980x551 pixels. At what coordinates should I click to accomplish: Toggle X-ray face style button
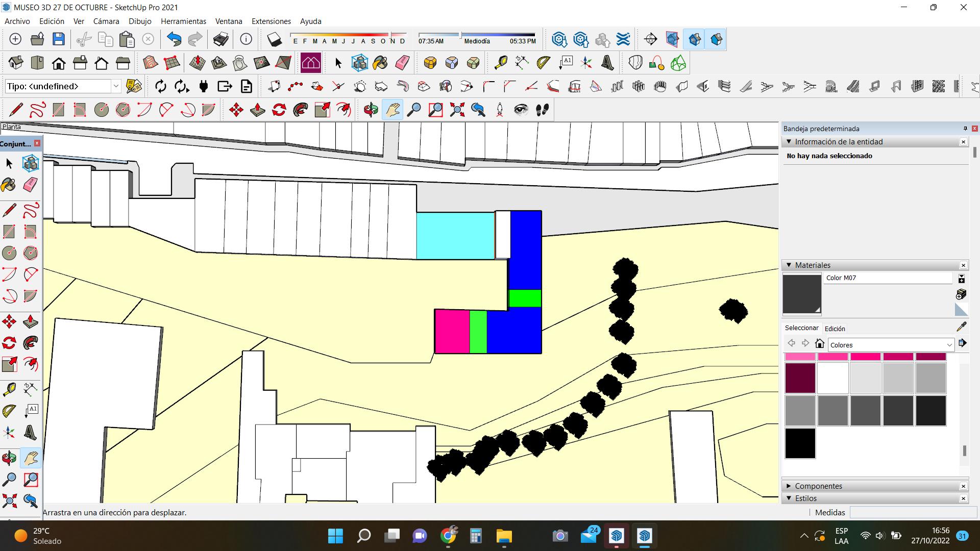[x=672, y=39]
